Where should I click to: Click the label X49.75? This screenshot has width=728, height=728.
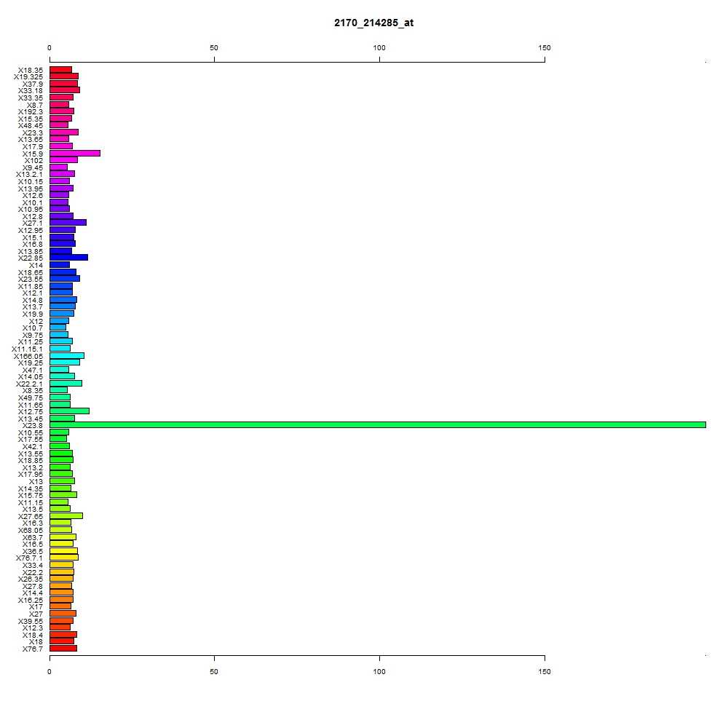31,398
